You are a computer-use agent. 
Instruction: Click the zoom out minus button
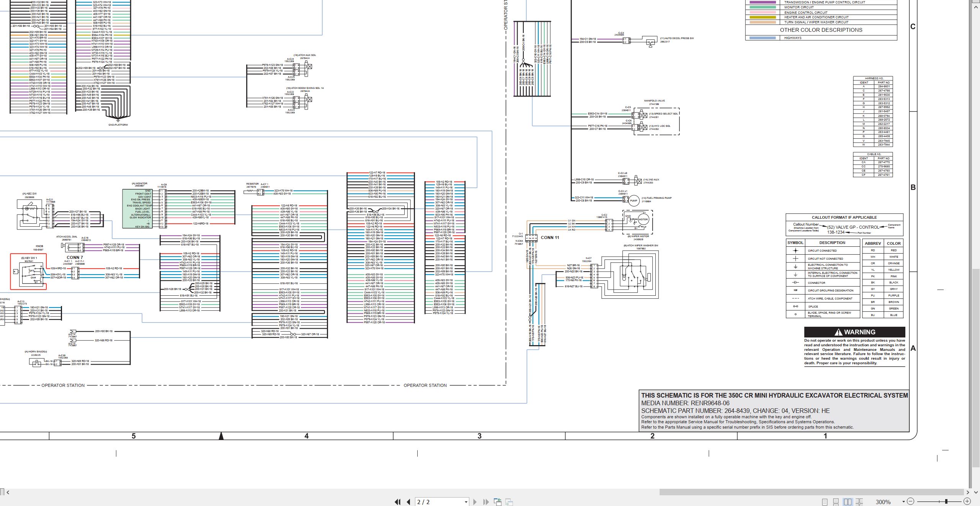(911, 501)
